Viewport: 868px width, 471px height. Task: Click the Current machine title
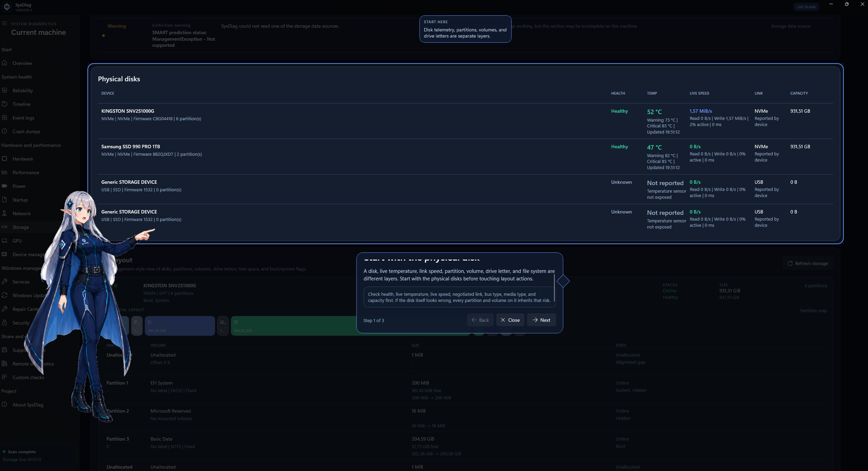[39, 32]
